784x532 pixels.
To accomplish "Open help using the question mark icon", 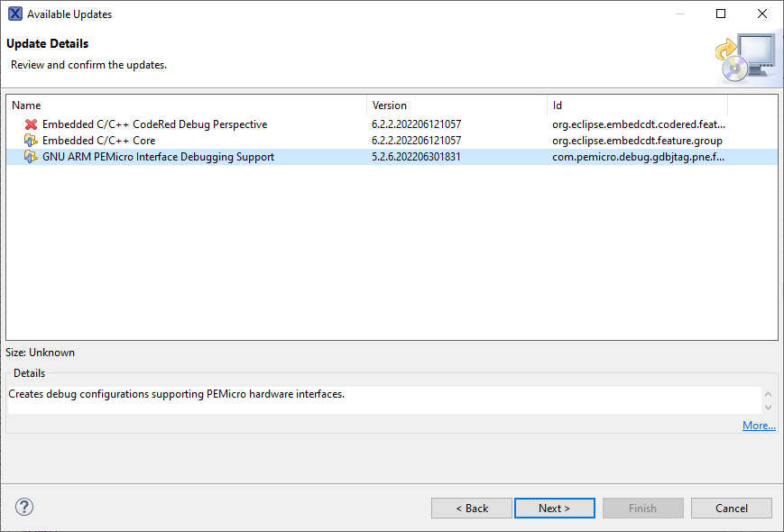I will tap(23, 507).
